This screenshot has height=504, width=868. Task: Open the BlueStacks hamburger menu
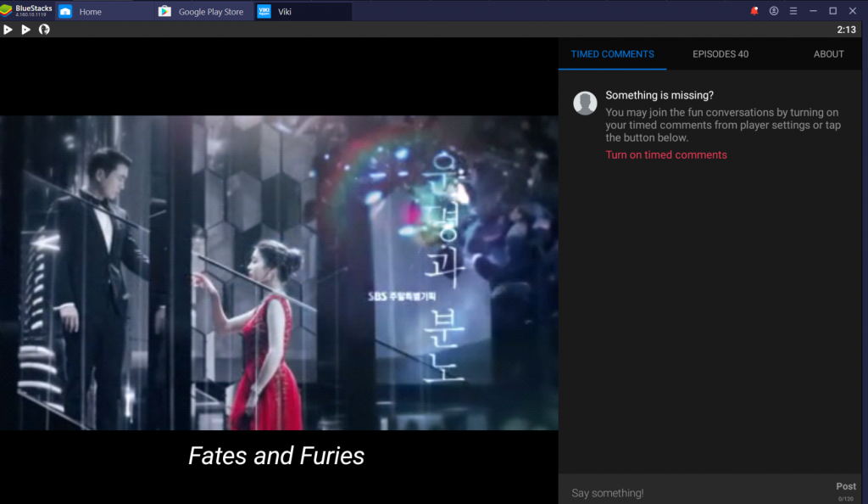793,10
